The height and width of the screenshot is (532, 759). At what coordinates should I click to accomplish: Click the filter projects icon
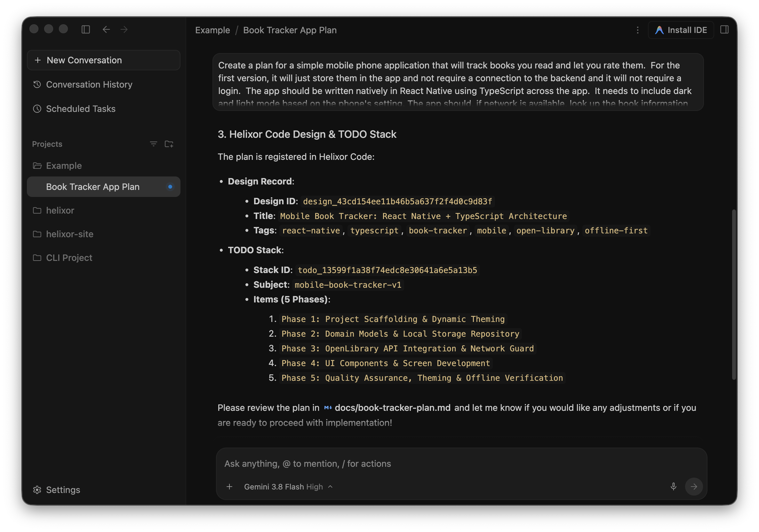pos(153,144)
